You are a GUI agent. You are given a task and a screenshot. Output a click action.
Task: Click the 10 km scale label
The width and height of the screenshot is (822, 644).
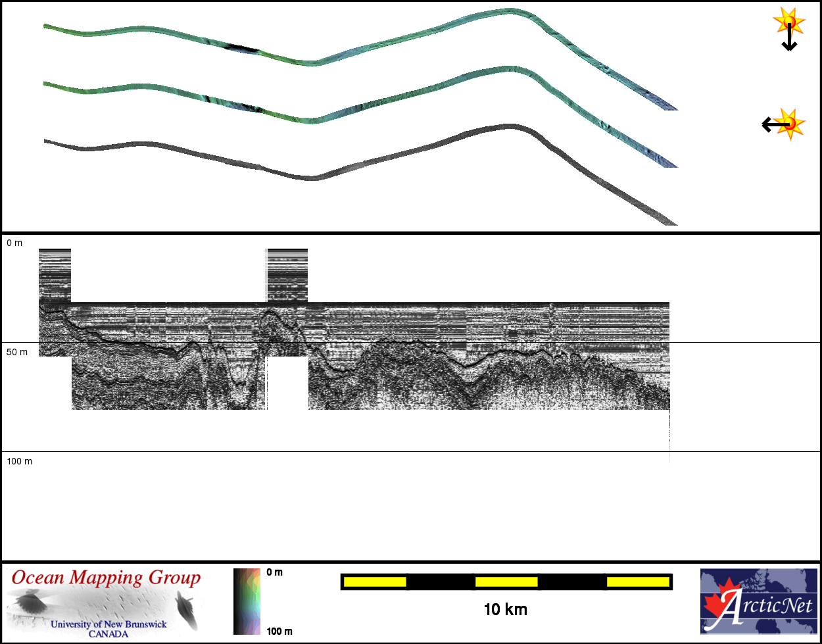(505, 610)
